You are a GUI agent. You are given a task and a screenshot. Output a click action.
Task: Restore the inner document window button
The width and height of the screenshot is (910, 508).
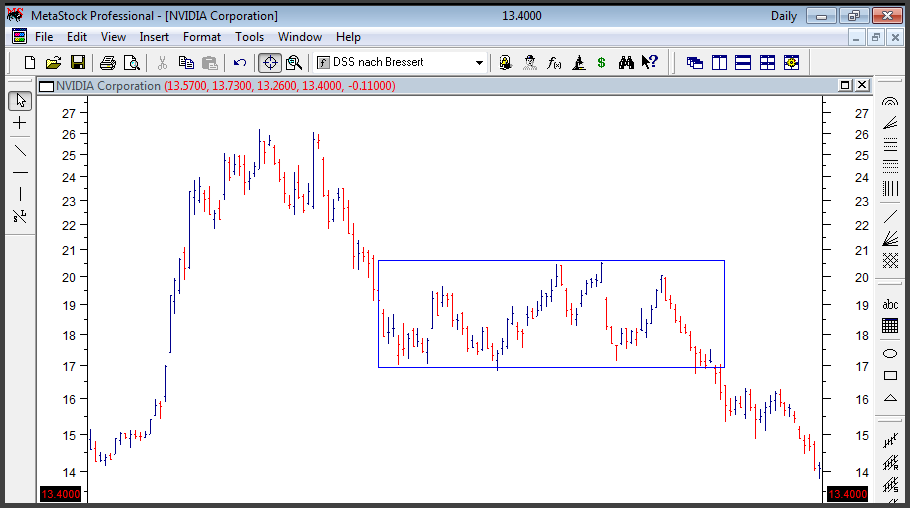(x=875, y=38)
